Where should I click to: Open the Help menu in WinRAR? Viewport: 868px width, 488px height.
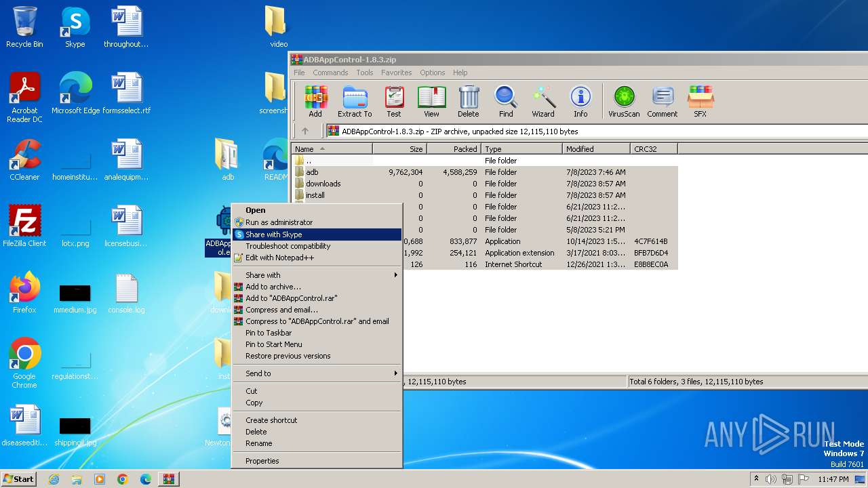[460, 73]
